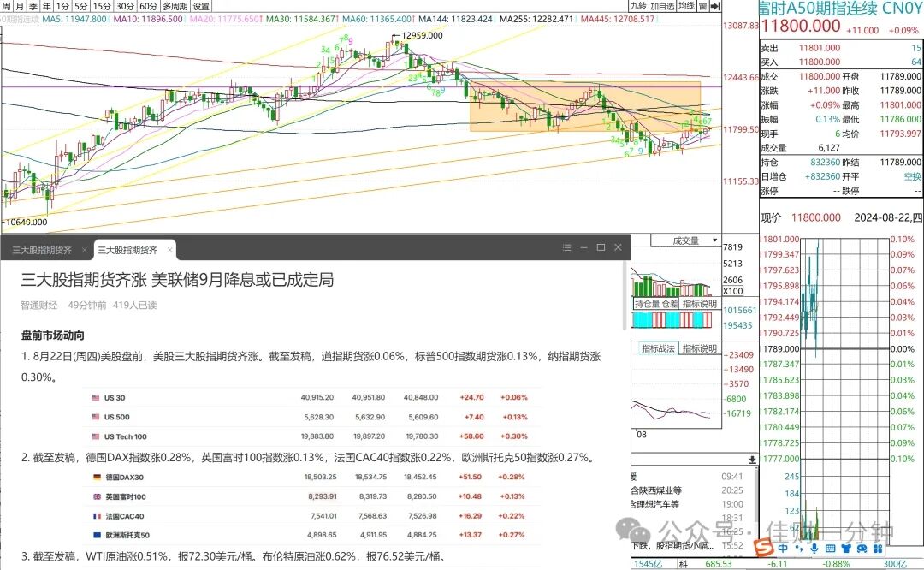Open the 股指期货小幅 news item
Image resolution: width=924 pixels, height=570 pixels.
[x=687, y=546]
